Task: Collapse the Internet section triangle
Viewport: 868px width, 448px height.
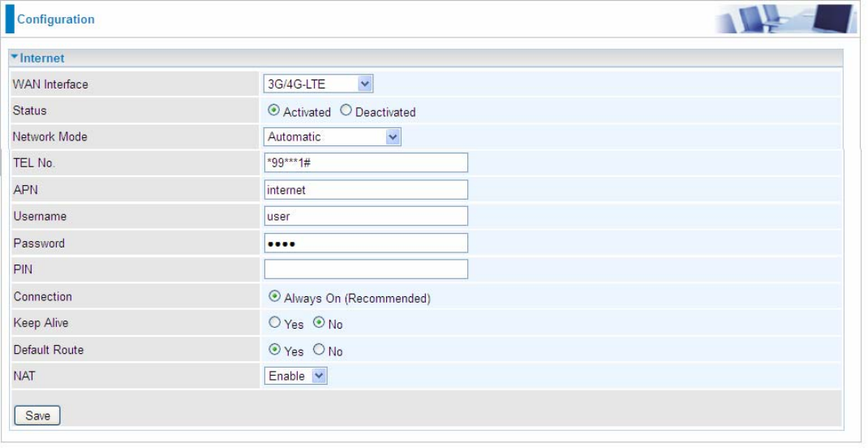Action: click(15, 57)
